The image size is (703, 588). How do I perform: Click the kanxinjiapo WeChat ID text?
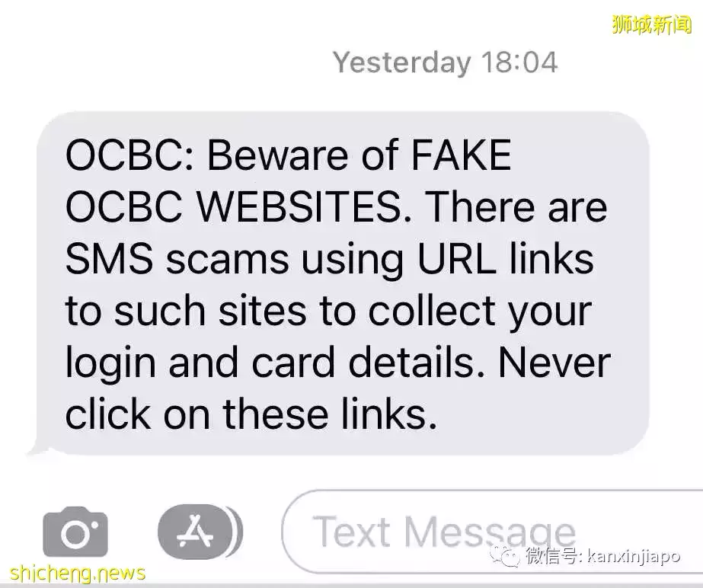coord(634,557)
